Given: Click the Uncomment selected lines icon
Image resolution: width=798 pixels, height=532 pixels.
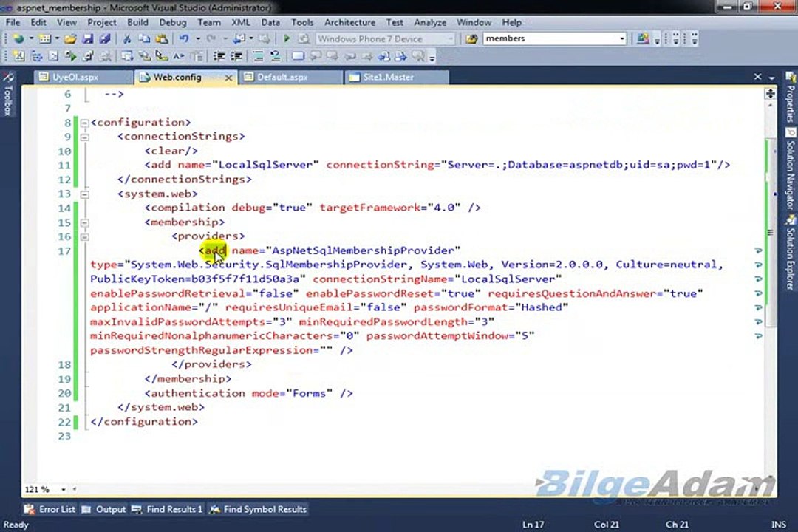Looking at the screenshot, I should [275, 56].
